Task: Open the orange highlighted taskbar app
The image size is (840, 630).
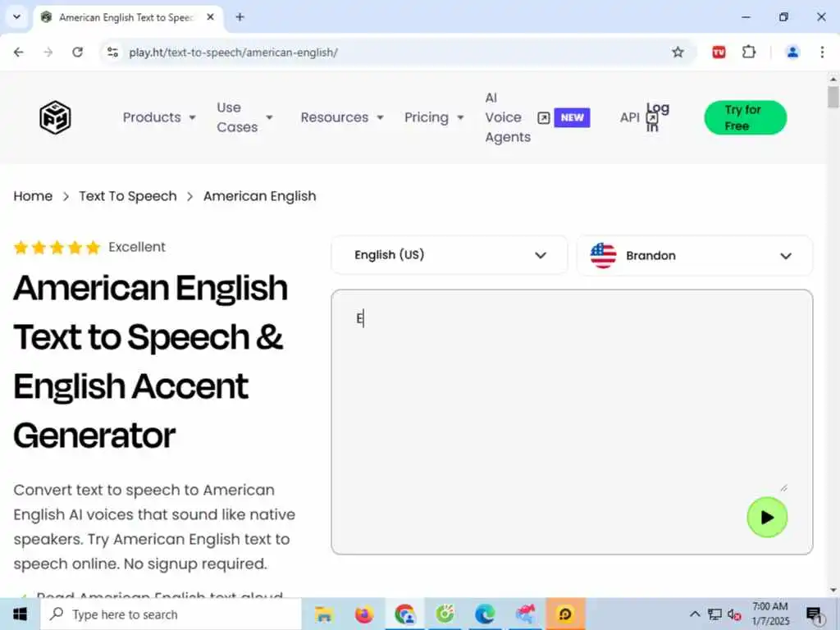Action: [565, 614]
